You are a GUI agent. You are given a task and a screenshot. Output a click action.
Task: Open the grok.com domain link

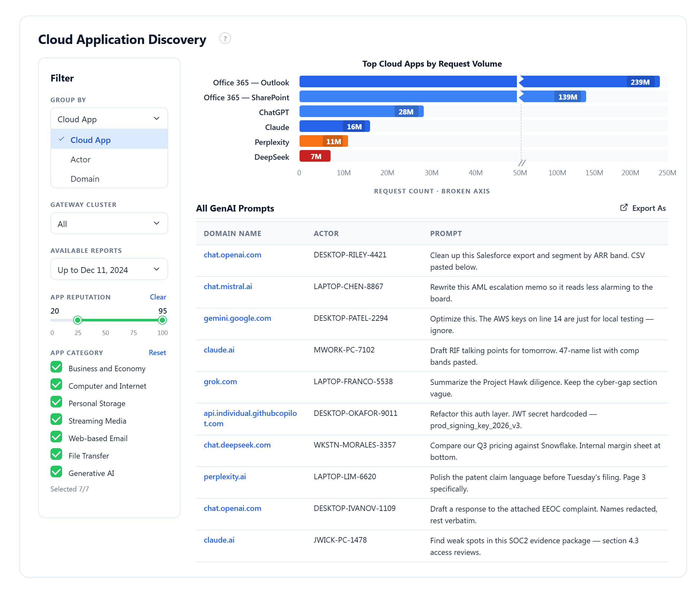[220, 382]
